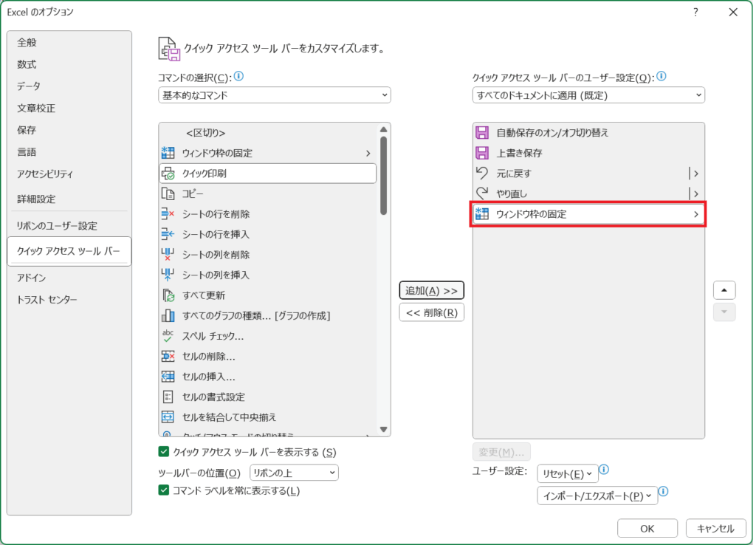Click the セルの書式設定 icon
Image resolution: width=756 pixels, height=545 pixels.
pyautogui.click(x=168, y=397)
